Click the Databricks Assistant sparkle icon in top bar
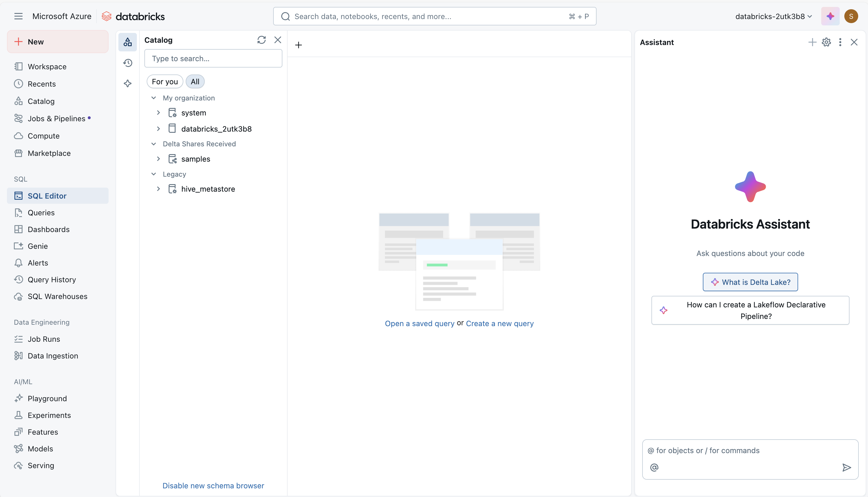Screen dimensions: 868x497 [x=830, y=16]
